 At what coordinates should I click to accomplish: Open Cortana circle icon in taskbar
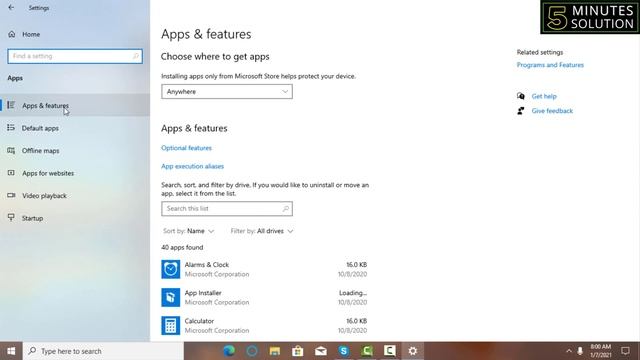pyautogui.click(x=252, y=351)
